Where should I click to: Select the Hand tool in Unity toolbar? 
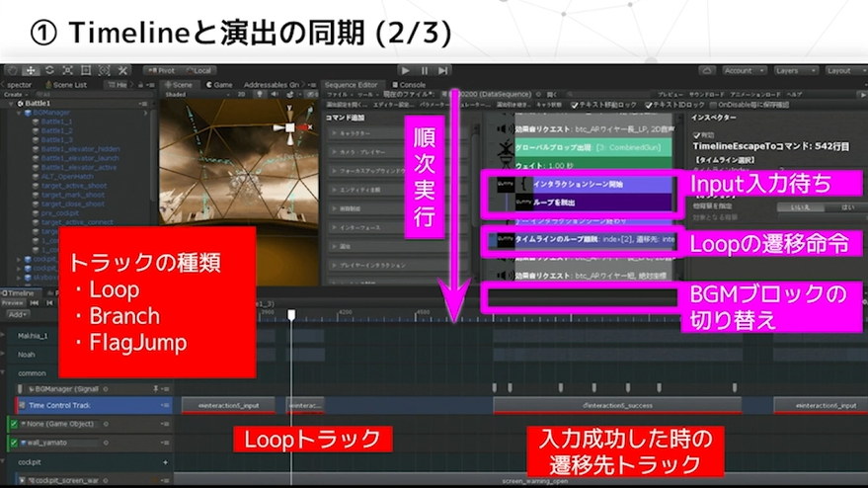(x=13, y=70)
